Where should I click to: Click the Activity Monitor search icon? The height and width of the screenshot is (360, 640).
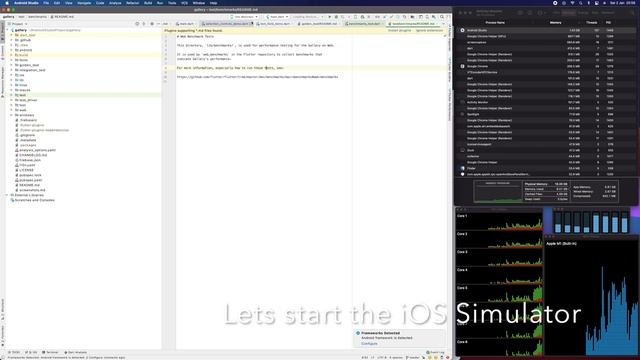click(633, 13)
